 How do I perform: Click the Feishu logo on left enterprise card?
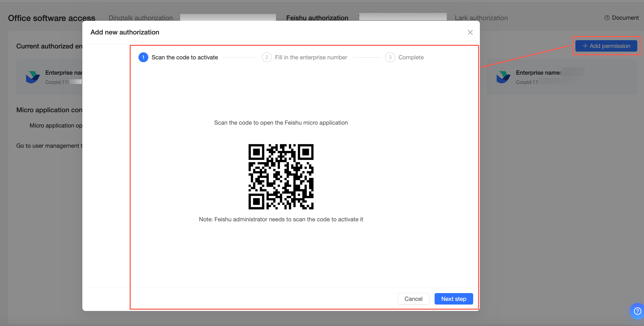pyautogui.click(x=33, y=77)
